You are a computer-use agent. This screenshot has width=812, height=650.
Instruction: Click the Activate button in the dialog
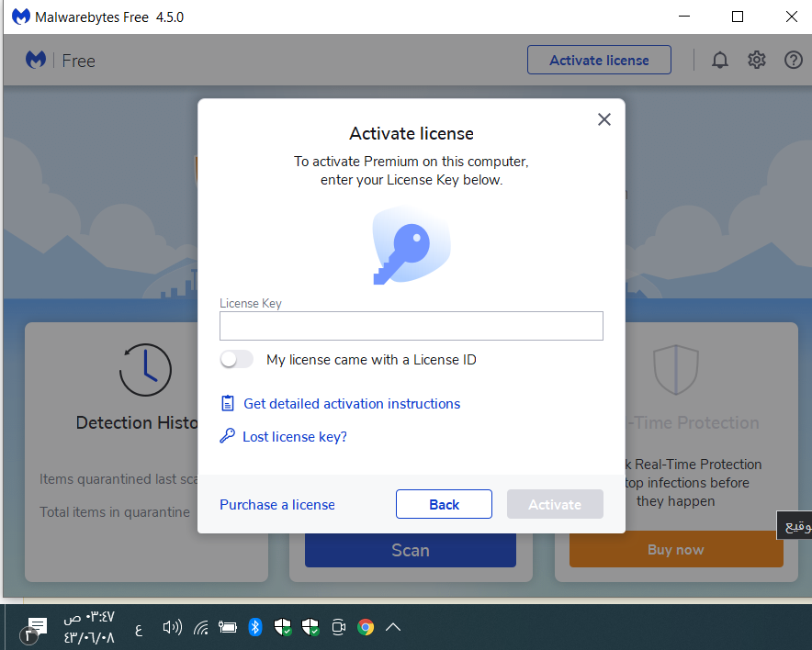555,504
